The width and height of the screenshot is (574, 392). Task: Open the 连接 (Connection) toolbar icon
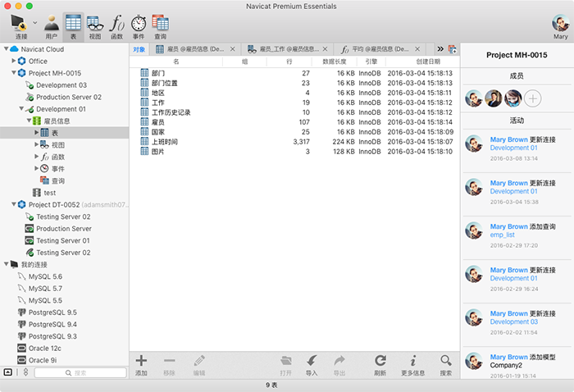click(x=19, y=23)
